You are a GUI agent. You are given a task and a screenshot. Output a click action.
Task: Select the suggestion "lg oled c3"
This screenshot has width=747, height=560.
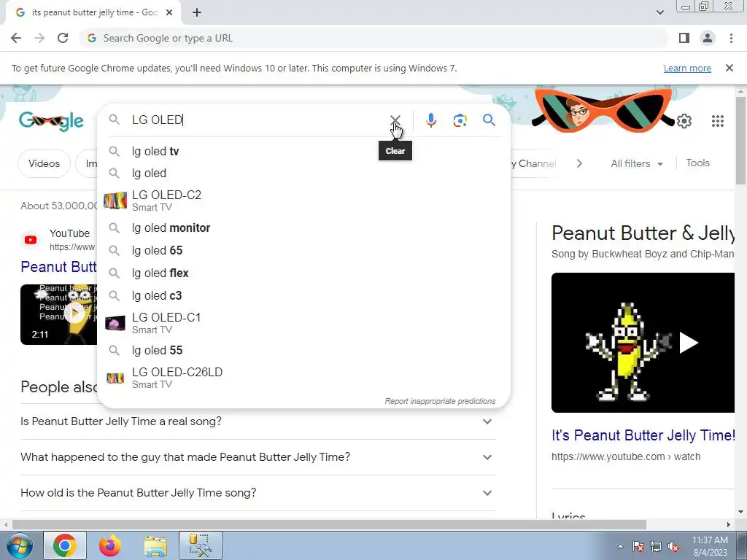point(303,296)
